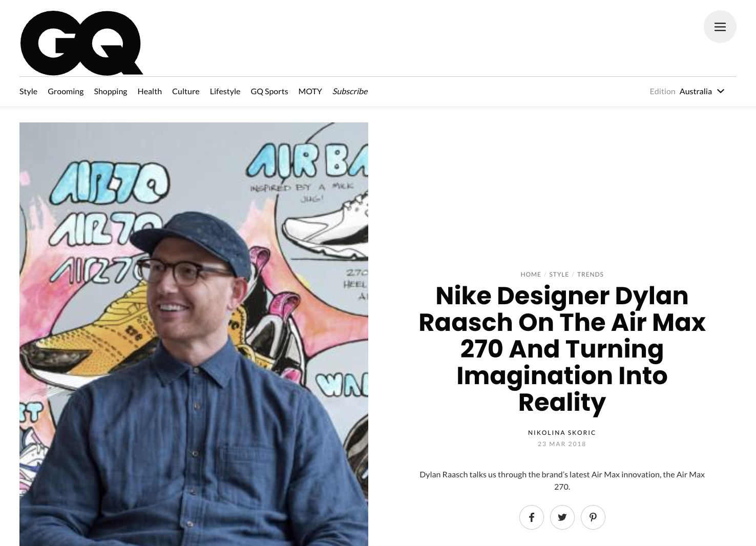Follow the TRENDS breadcrumb
This screenshot has width=756, height=546.
coord(590,275)
